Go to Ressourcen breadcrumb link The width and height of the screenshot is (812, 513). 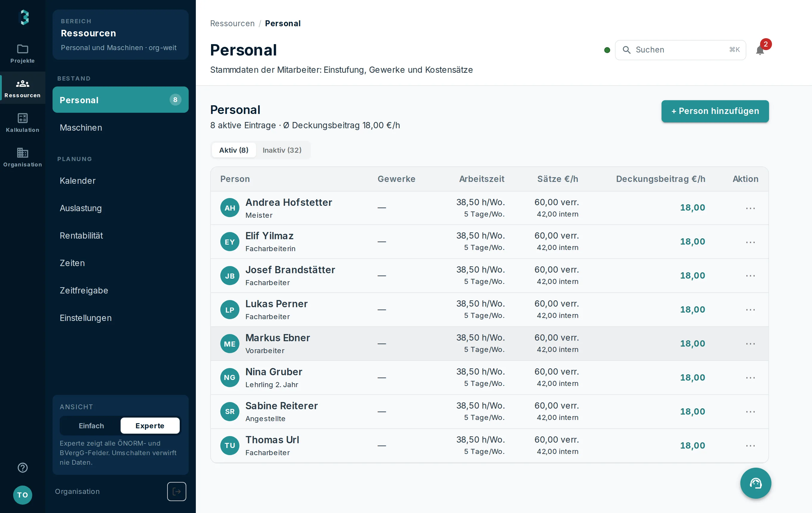pos(232,23)
